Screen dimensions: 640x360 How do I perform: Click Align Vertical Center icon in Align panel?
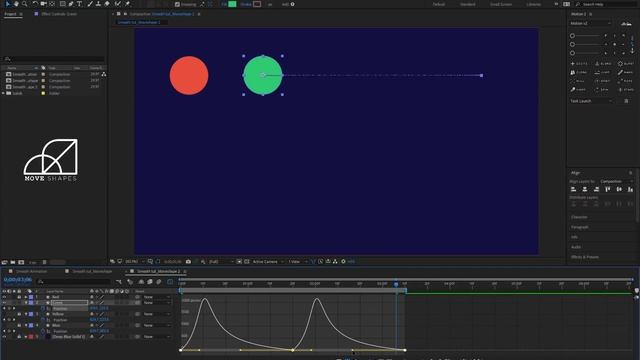tap(619, 189)
